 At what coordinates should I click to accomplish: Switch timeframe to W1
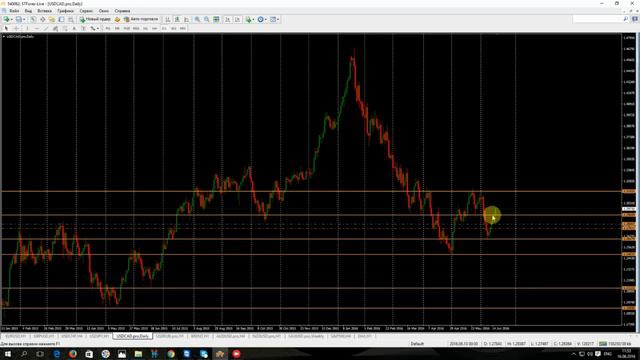(x=173, y=28)
